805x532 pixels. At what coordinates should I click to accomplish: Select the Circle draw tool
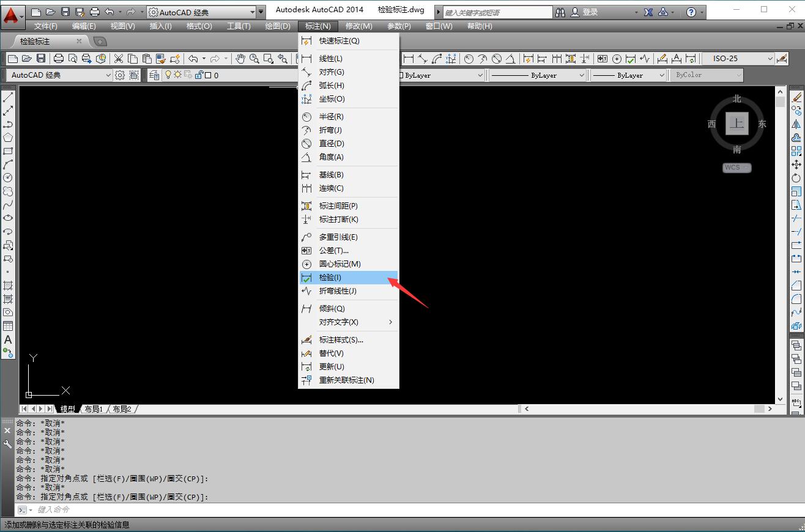pos(8,178)
